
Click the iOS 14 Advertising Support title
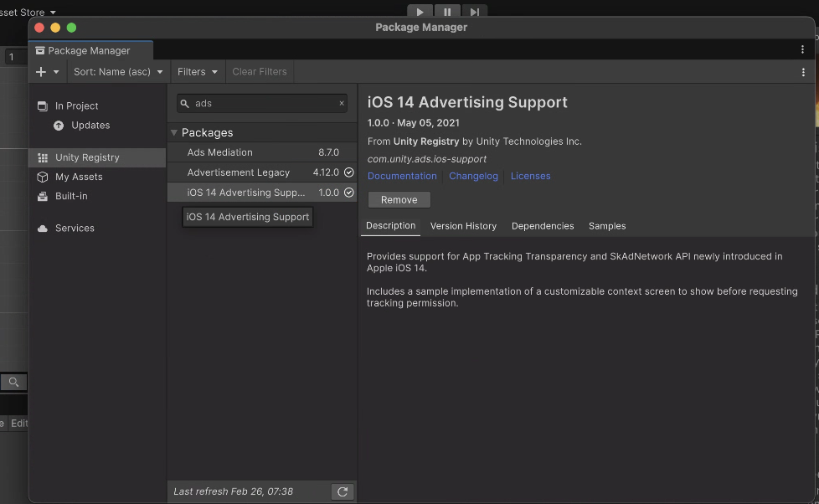pyautogui.click(x=467, y=102)
